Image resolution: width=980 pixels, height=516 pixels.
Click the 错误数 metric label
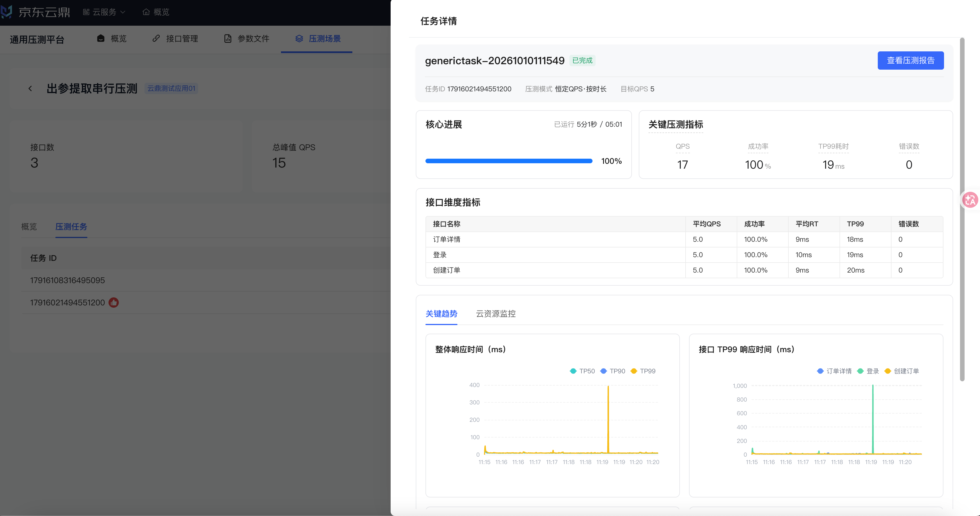[909, 146]
